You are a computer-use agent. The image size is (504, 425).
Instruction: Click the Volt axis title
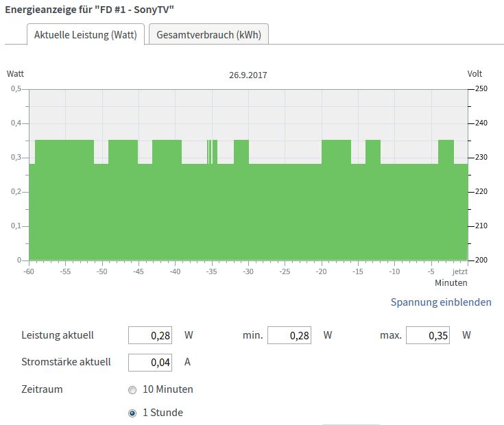point(475,73)
